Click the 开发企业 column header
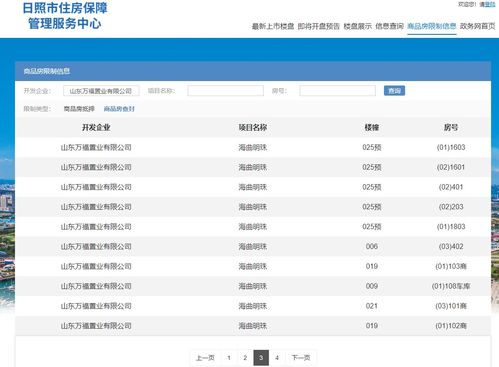499x367 pixels. click(96, 128)
